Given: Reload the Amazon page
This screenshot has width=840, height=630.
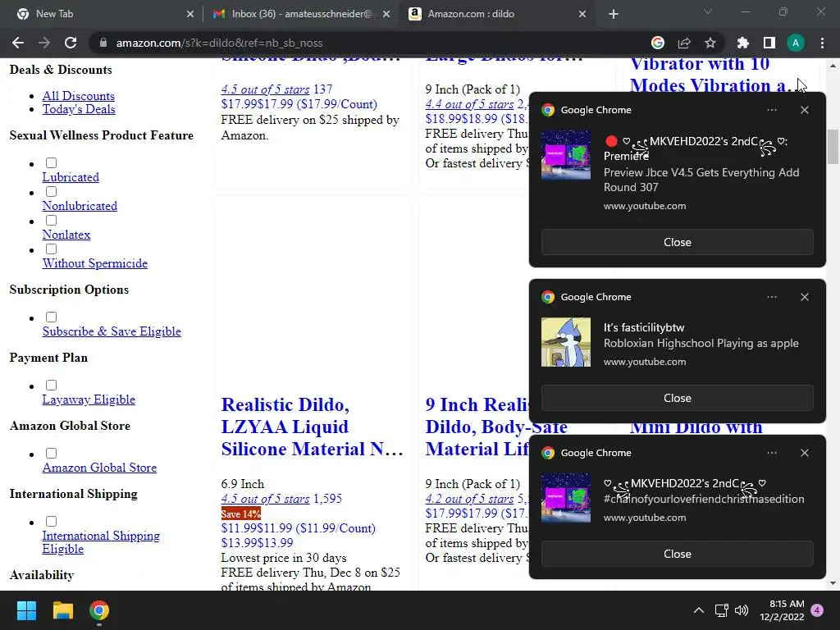Looking at the screenshot, I should (x=71, y=43).
